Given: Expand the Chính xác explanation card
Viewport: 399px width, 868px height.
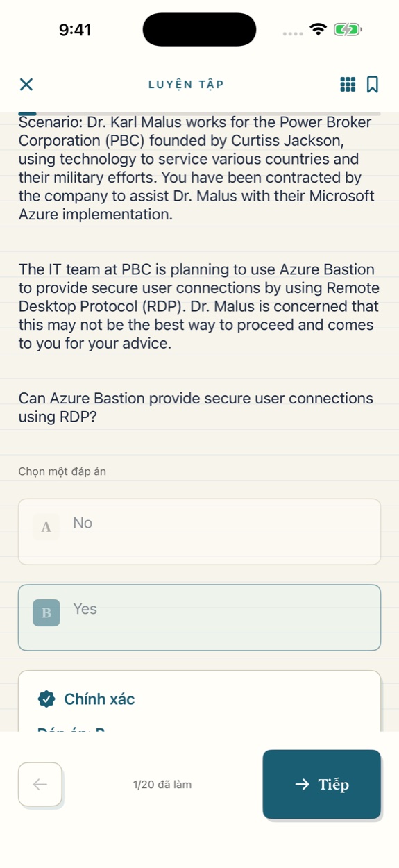Looking at the screenshot, I should pos(200,701).
